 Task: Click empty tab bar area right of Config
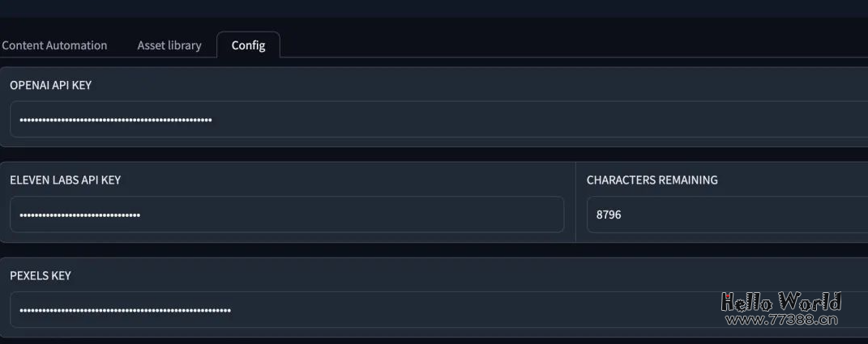pos(567,45)
